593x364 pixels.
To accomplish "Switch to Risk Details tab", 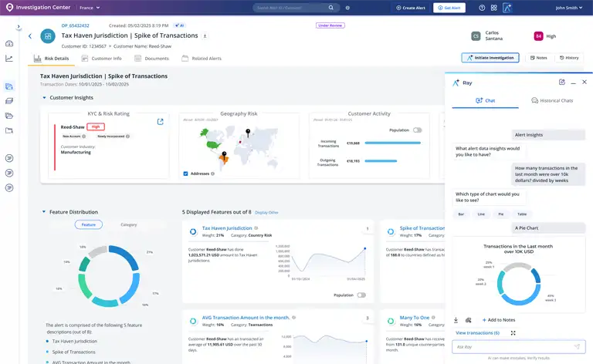I will pyautogui.click(x=52, y=59).
